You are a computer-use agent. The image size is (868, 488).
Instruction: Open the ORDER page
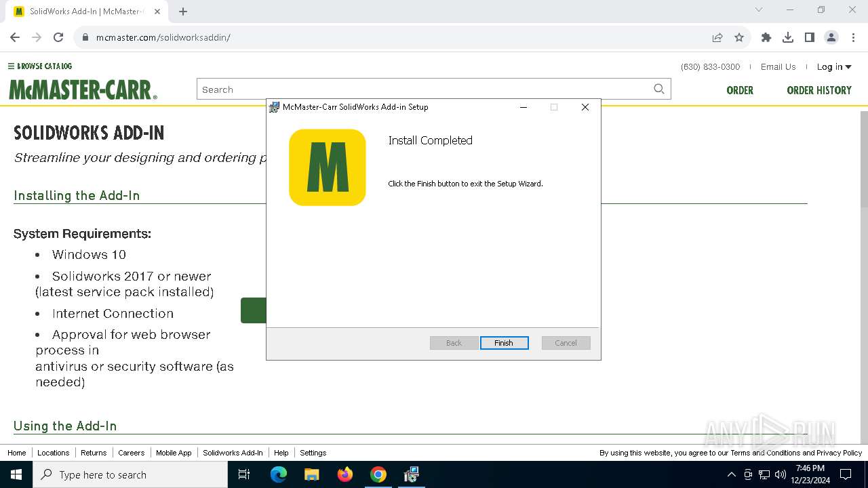point(740,90)
